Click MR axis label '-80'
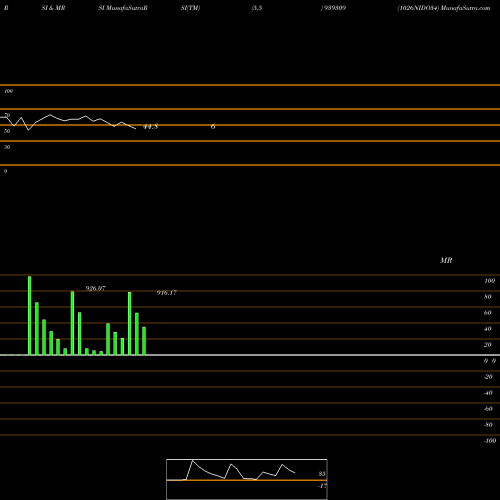 pyautogui.click(x=488, y=425)
